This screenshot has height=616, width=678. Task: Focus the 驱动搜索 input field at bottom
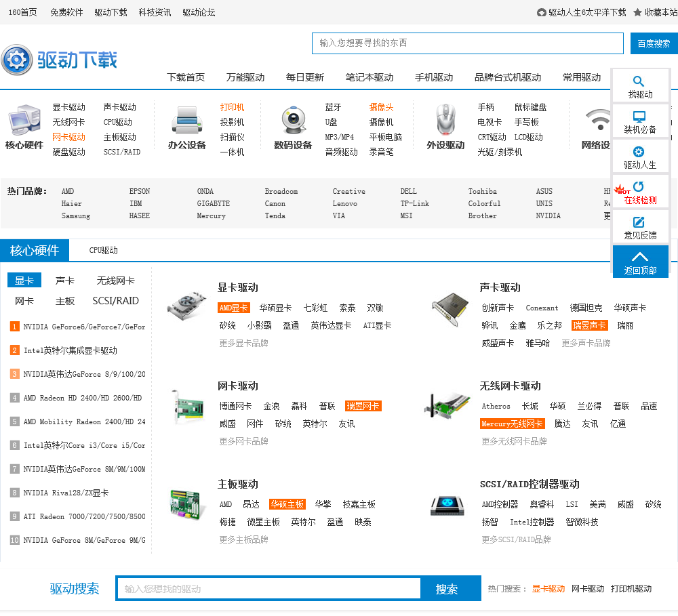pyautogui.click(x=269, y=588)
